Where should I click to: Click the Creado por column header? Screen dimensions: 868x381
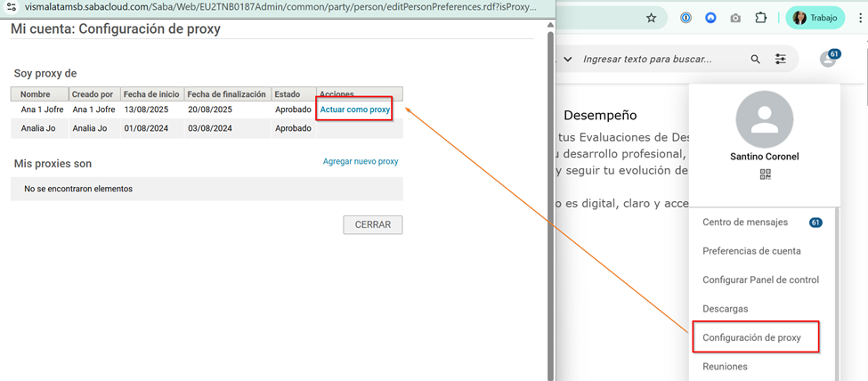tap(94, 94)
